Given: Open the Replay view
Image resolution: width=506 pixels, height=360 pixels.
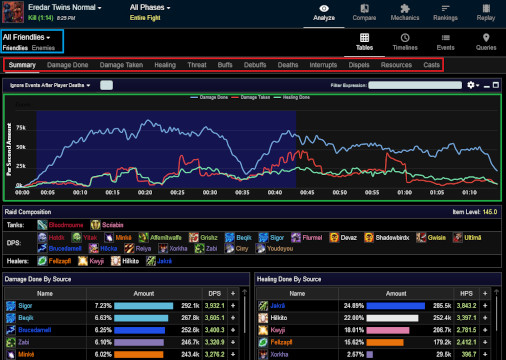Looking at the screenshot, I should coord(486,13).
